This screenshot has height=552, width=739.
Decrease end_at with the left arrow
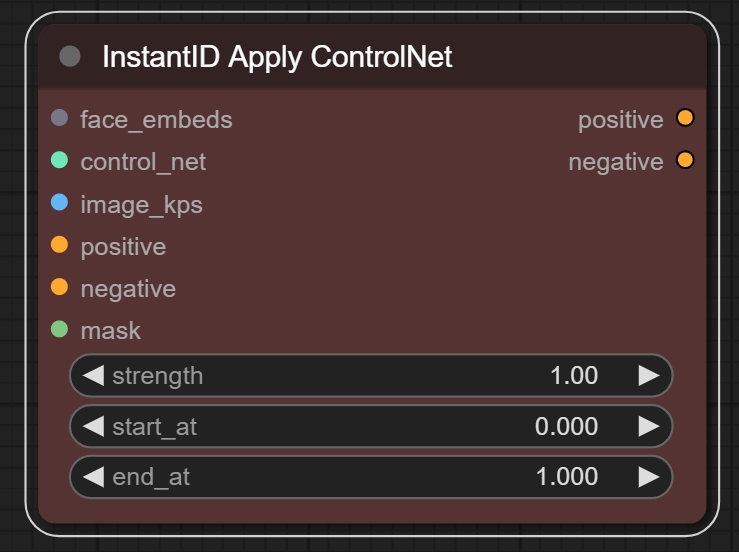point(93,477)
